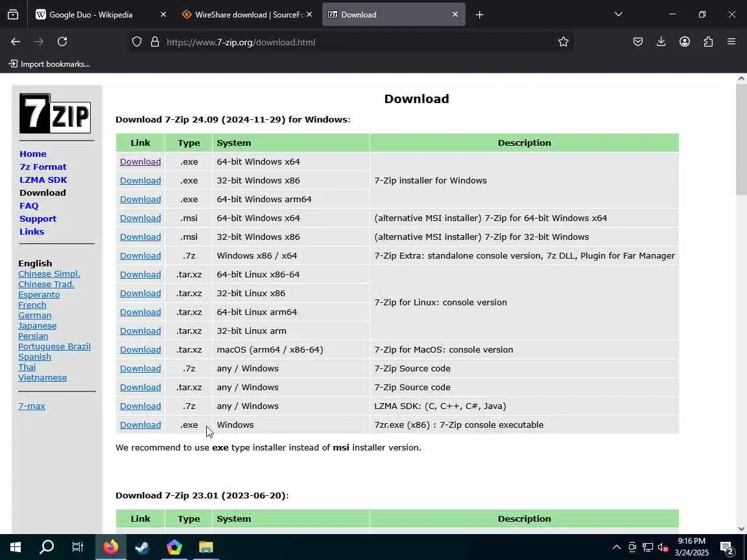Click the 7-Zip logo image
Image resolution: width=747 pixels, height=560 pixels.
pos(55,113)
